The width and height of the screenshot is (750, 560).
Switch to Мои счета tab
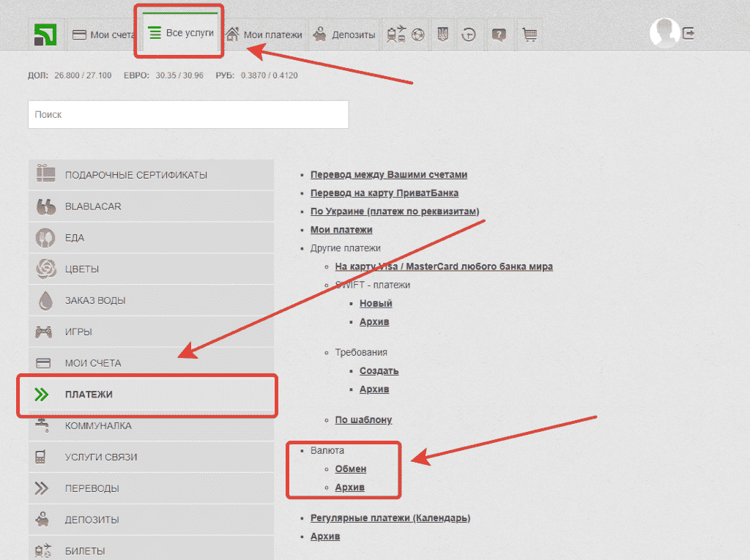[103, 34]
